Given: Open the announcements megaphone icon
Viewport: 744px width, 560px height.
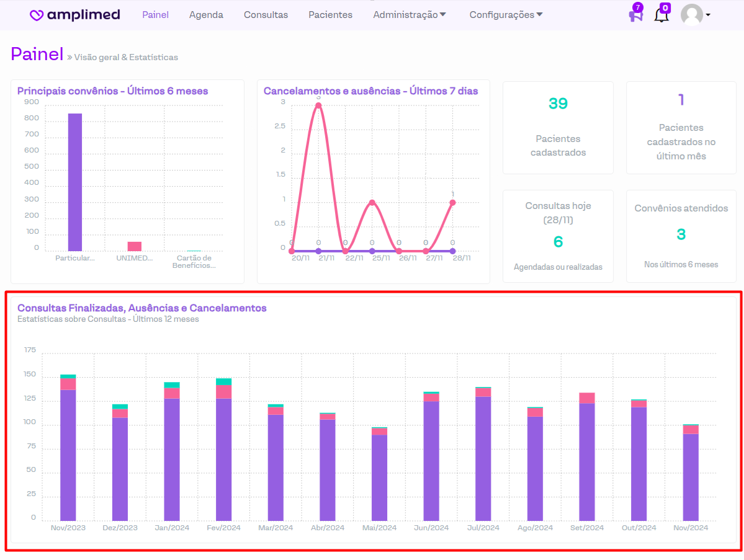Looking at the screenshot, I should pos(635,15).
